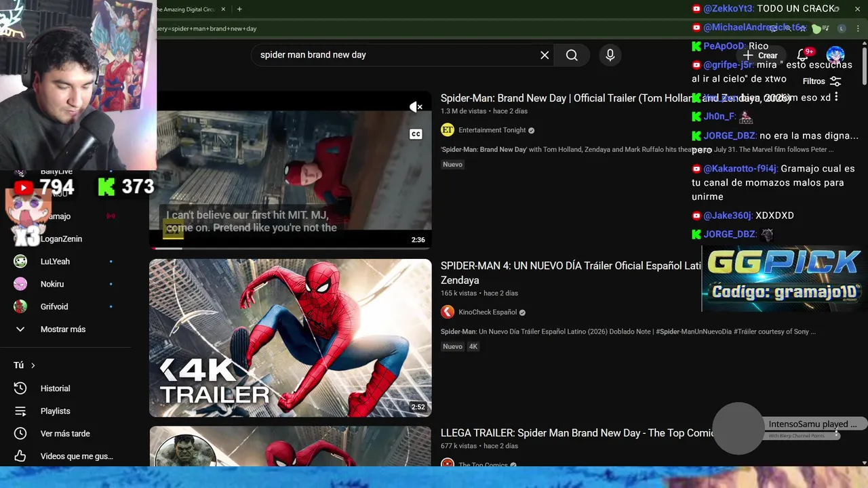This screenshot has width=868, height=488.
Task: Open Historial in the sidebar
Action: pyautogui.click(x=56, y=388)
